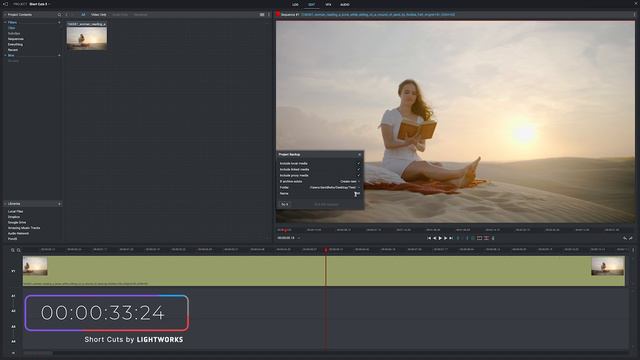Open the If archive exists dropdown
The width and height of the screenshot is (640, 360).
350,181
